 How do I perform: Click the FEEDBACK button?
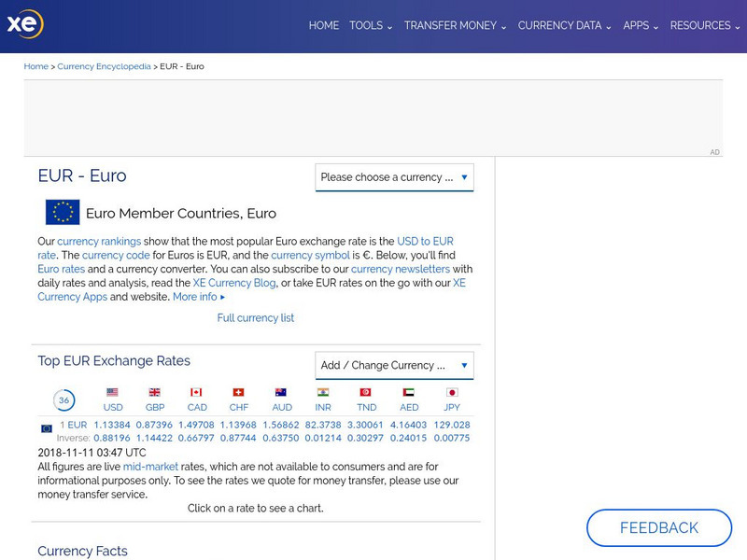[x=659, y=527]
